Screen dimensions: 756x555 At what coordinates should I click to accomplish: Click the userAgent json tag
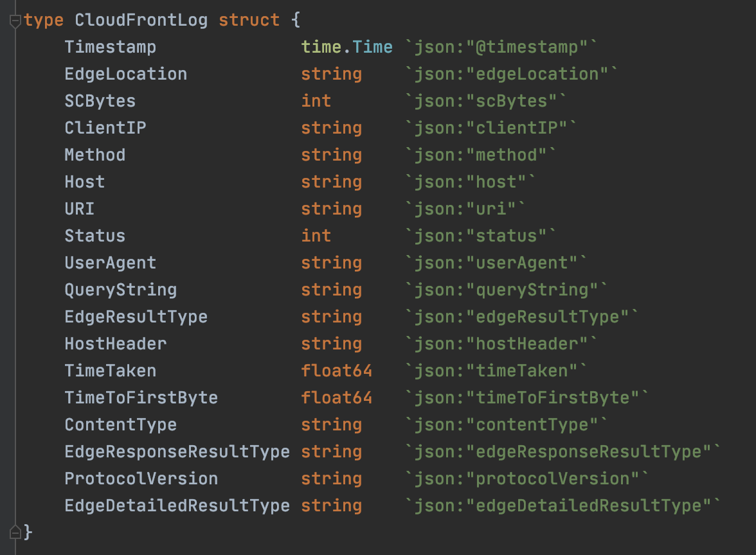click(x=495, y=263)
